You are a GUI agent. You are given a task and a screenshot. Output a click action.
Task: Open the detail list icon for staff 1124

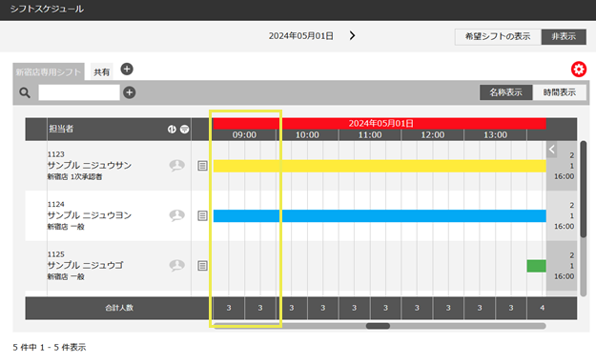pos(202,215)
